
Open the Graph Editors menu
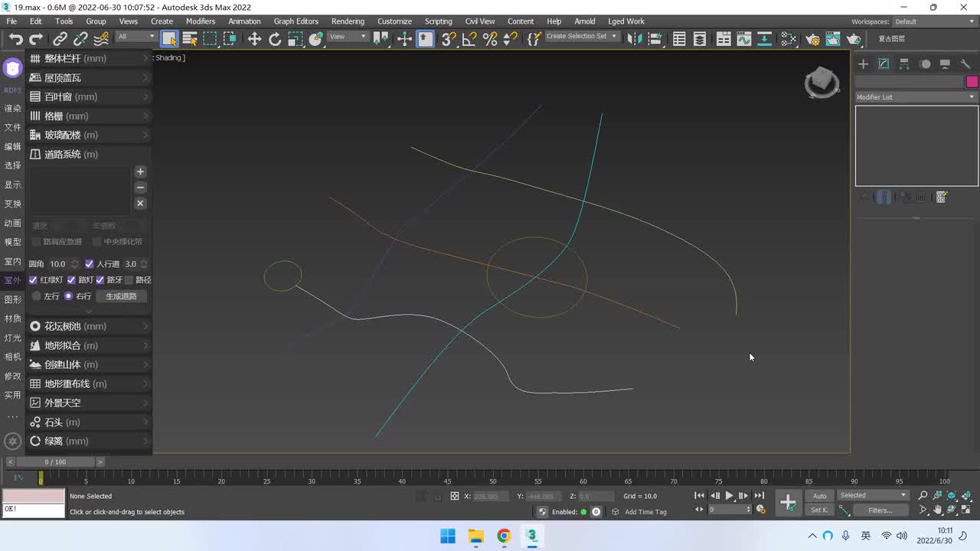pos(296,21)
